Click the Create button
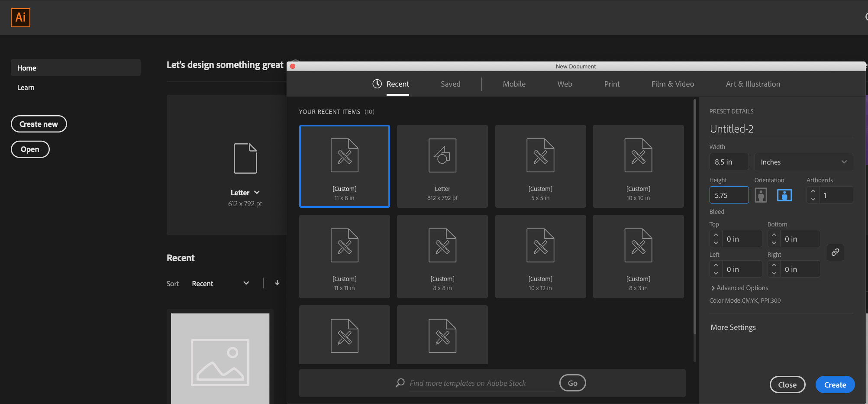The height and width of the screenshot is (404, 868). pos(835,385)
